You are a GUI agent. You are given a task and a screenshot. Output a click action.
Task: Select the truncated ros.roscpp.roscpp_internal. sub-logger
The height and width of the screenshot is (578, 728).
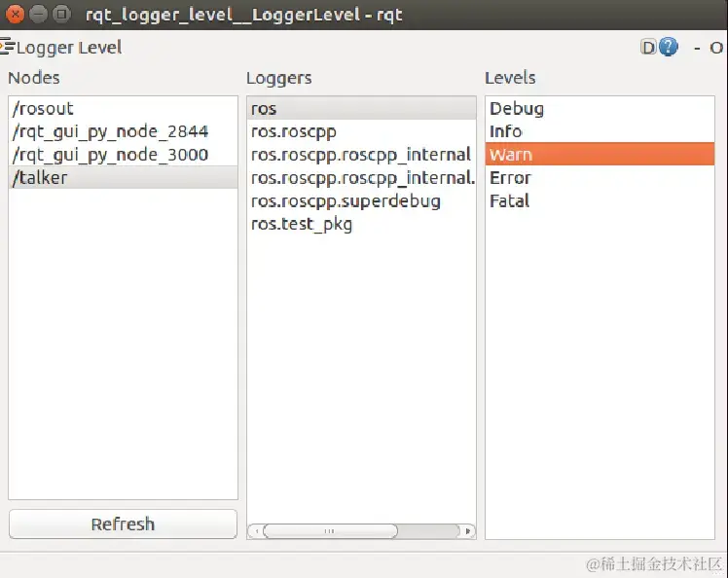tap(361, 177)
